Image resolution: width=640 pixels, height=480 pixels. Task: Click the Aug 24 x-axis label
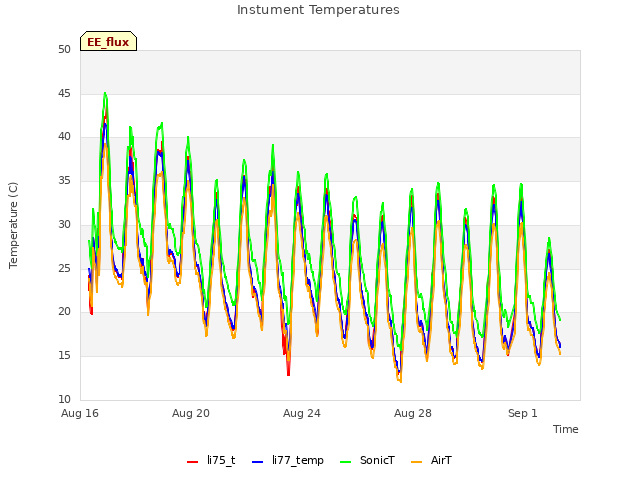pyautogui.click(x=302, y=413)
